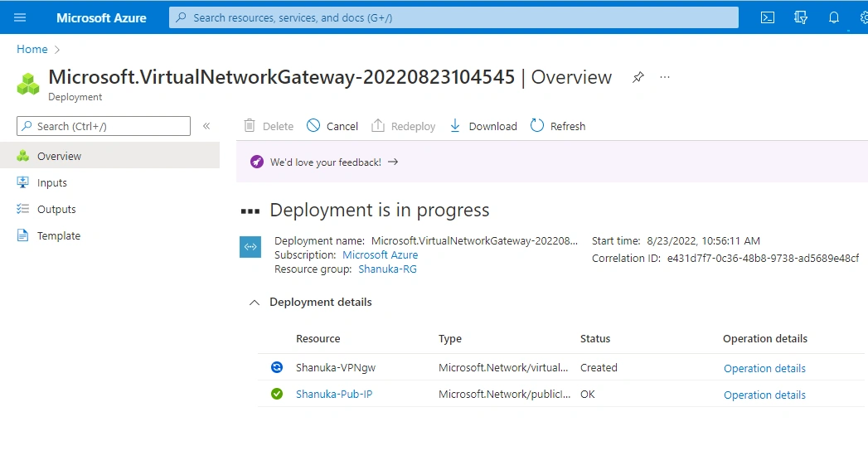Screen dimensions: 868x470
Task: Click the Overview cubes icon in the sidebar
Action: [x=22, y=156]
